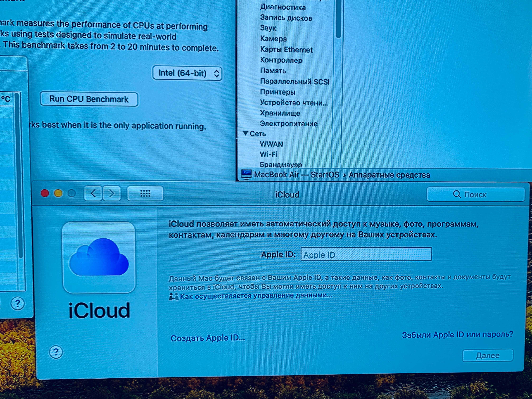
Task: Select Диагностика in the hardware list
Action: pos(283,8)
